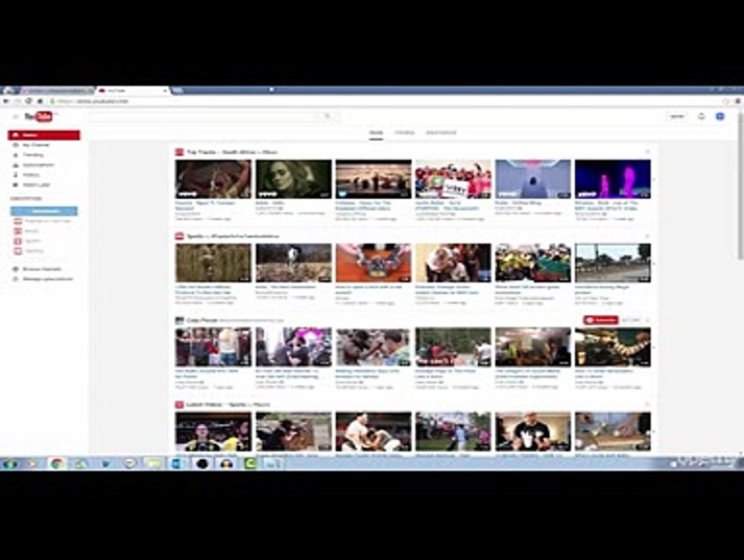Screen dimensions: 744x560
Task: Click the Home icon in sidebar
Action: coord(16,135)
